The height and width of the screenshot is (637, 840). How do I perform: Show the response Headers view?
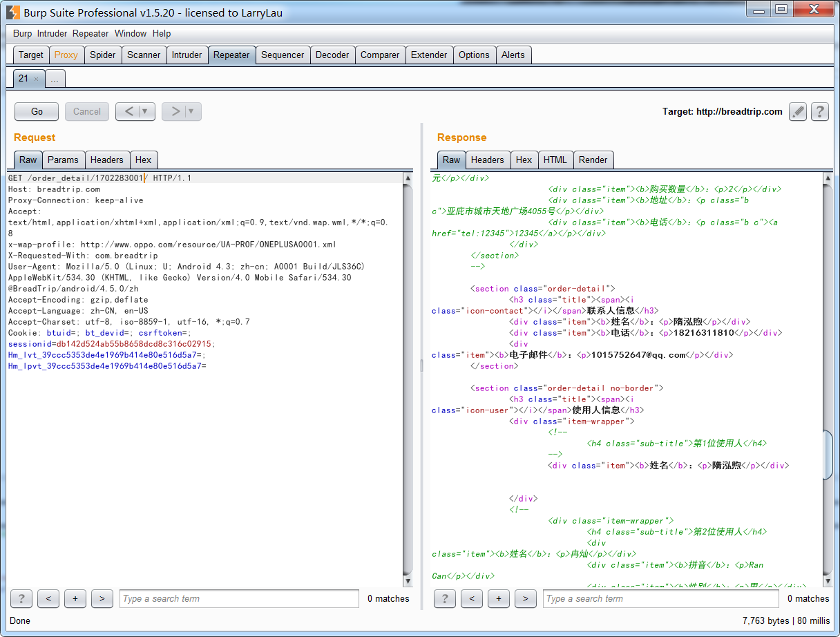488,160
